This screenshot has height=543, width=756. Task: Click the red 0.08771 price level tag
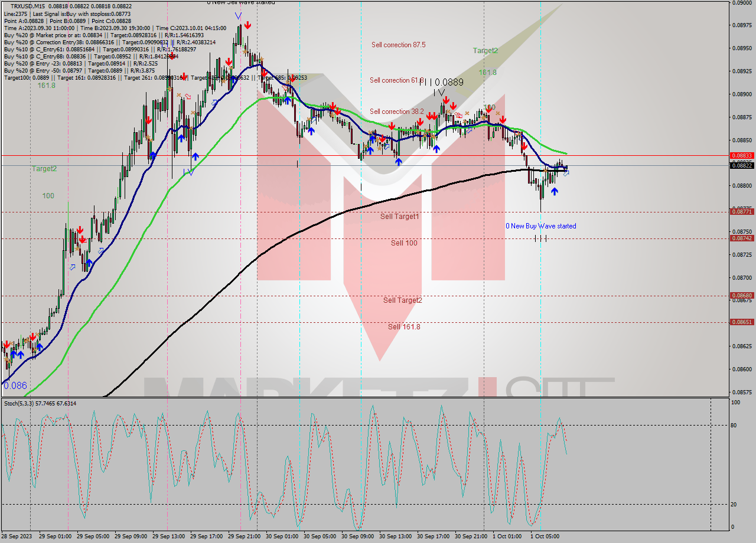point(742,211)
